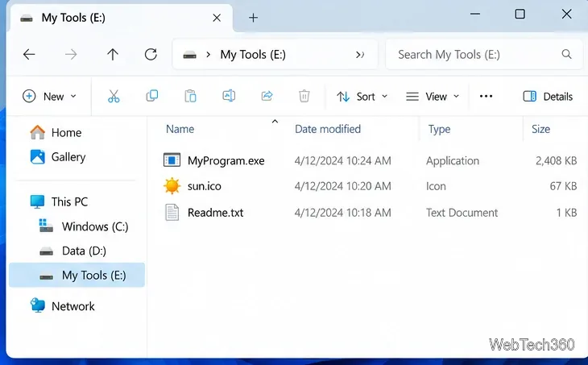
Task: Click the Readme.txt document icon
Action: tap(172, 213)
